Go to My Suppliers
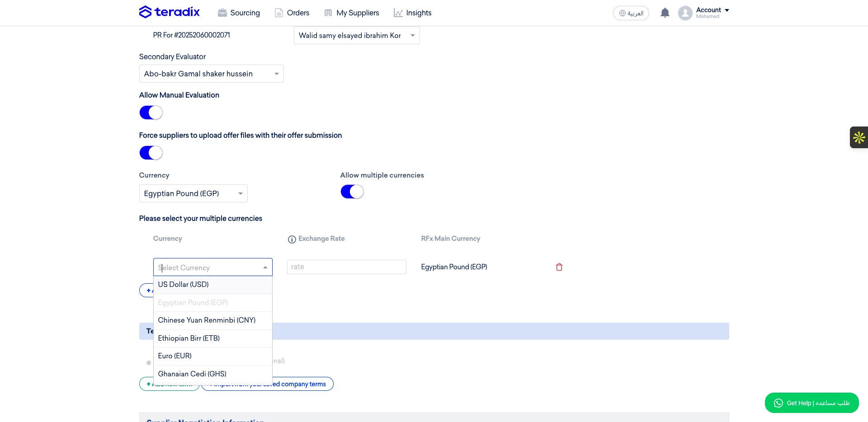The height and width of the screenshot is (422, 868). tap(352, 13)
